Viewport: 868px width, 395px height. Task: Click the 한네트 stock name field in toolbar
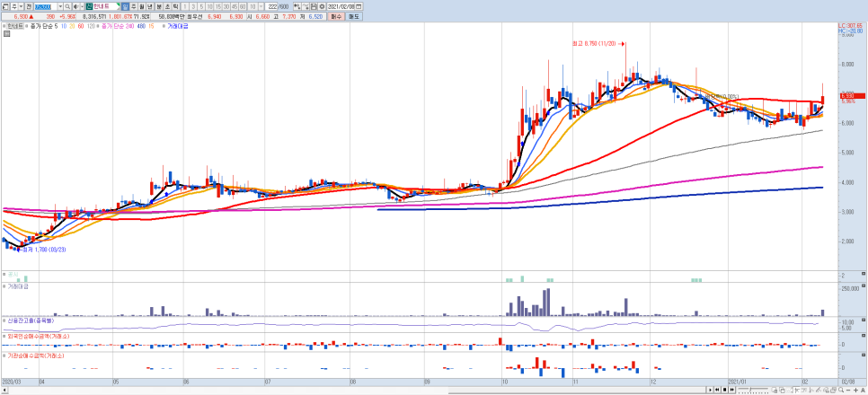pyautogui.click(x=106, y=6)
